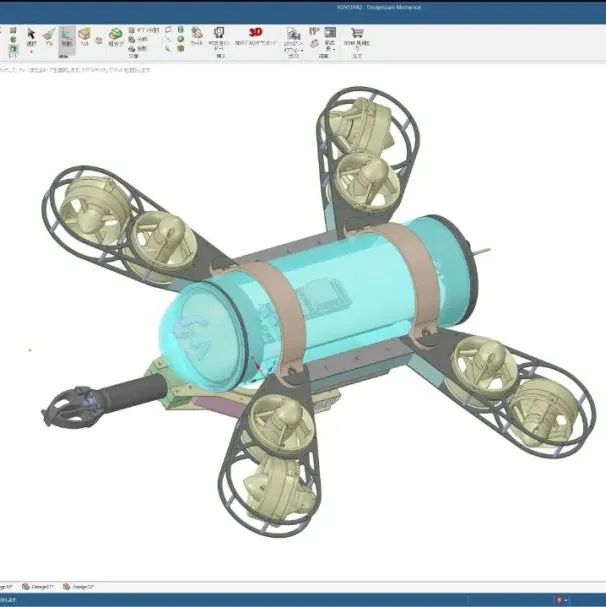The width and height of the screenshot is (606, 607).
Task: Open the red 3D models icon
Action: point(256,32)
